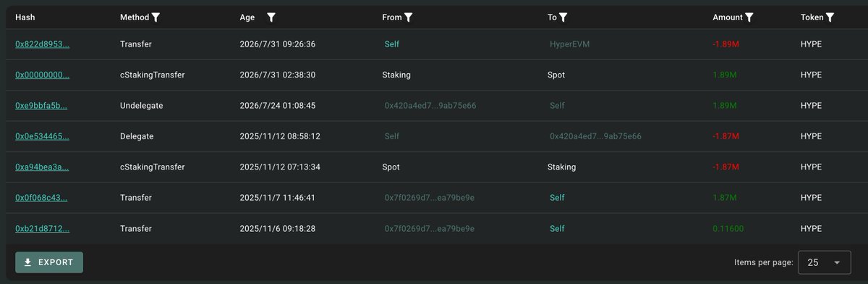Open the Age column filter icon

[271, 17]
